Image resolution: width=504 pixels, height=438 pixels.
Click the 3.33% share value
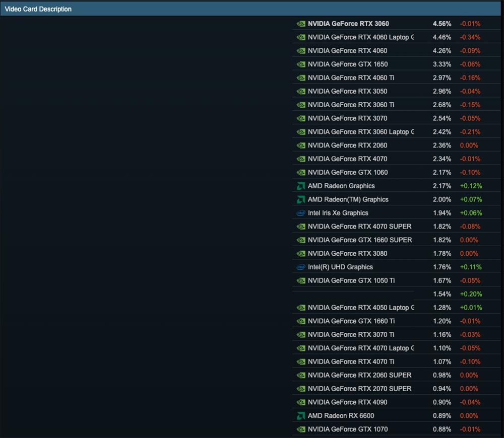point(442,64)
